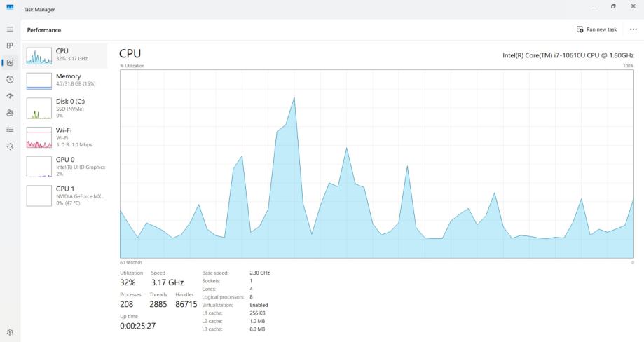Open the three-dot more options menu
The width and height of the screenshot is (644, 342).
click(x=633, y=29)
